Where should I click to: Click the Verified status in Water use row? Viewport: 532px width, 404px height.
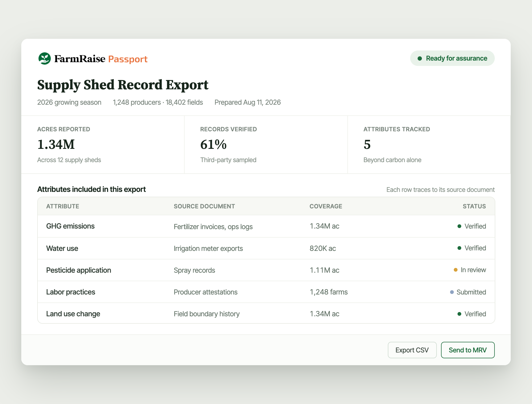472,248
